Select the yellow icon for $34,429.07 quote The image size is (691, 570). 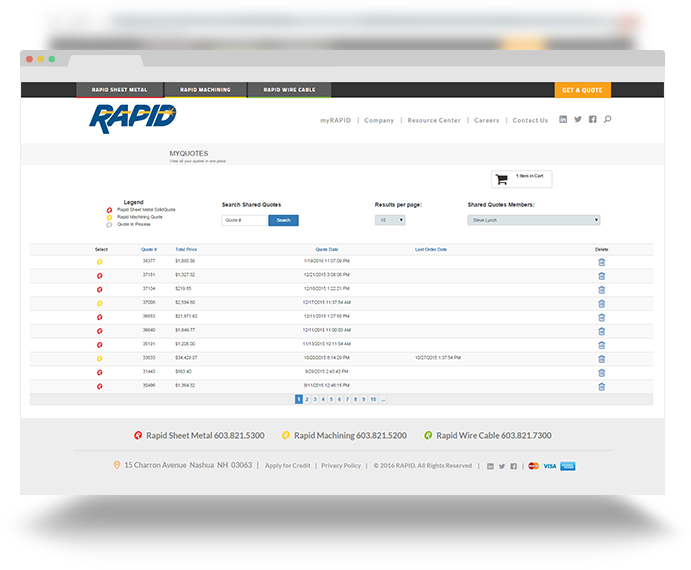[x=100, y=358]
